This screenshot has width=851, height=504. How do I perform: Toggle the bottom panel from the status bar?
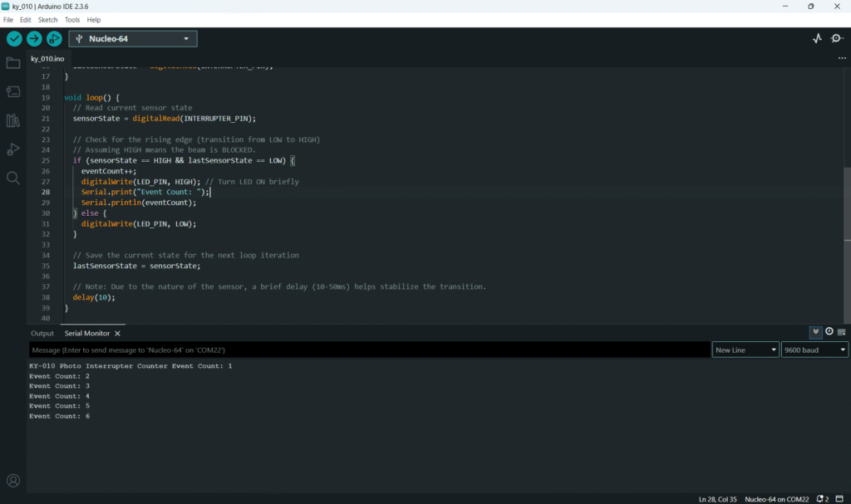coord(841,499)
